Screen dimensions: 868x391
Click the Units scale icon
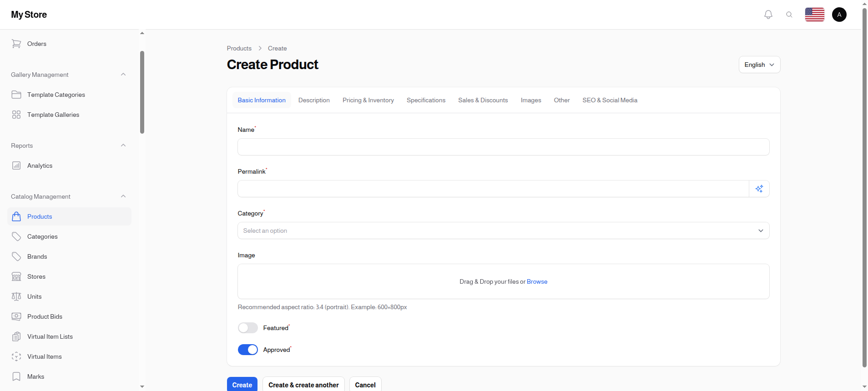coord(16,296)
